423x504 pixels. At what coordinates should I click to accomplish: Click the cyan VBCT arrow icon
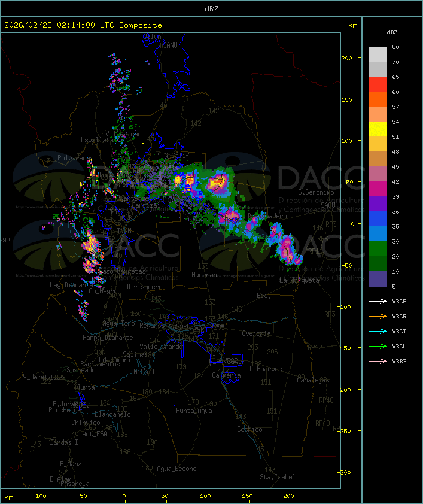(x=378, y=331)
